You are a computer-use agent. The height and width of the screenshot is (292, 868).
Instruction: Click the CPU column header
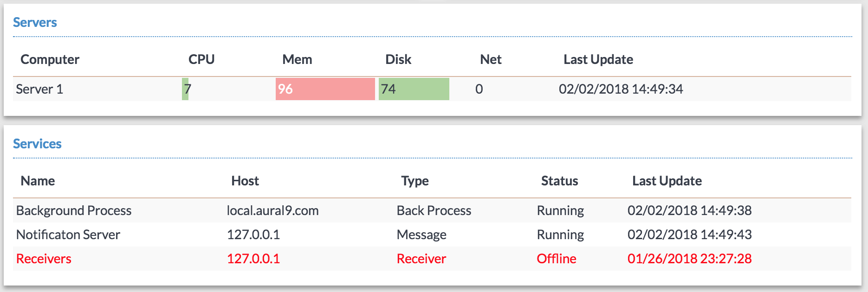click(x=201, y=59)
